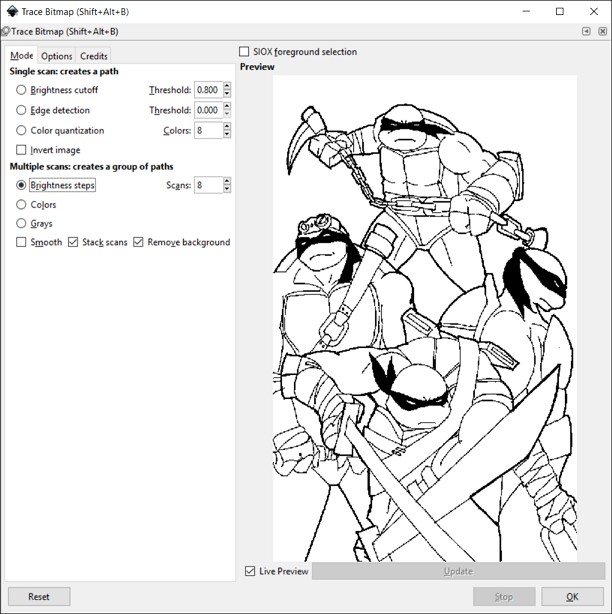Increase the Colors count value
This screenshot has width=612, height=614.
click(227, 126)
